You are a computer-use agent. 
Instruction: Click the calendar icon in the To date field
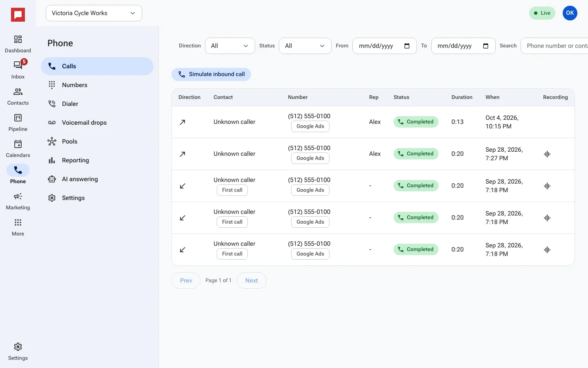486,46
